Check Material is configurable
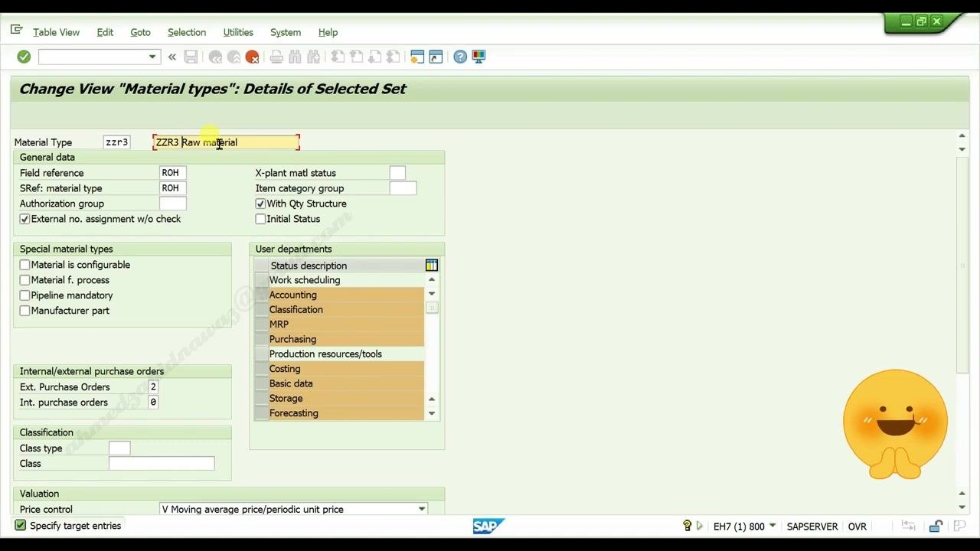The width and height of the screenshot is (980, 551). click(24, 265)
